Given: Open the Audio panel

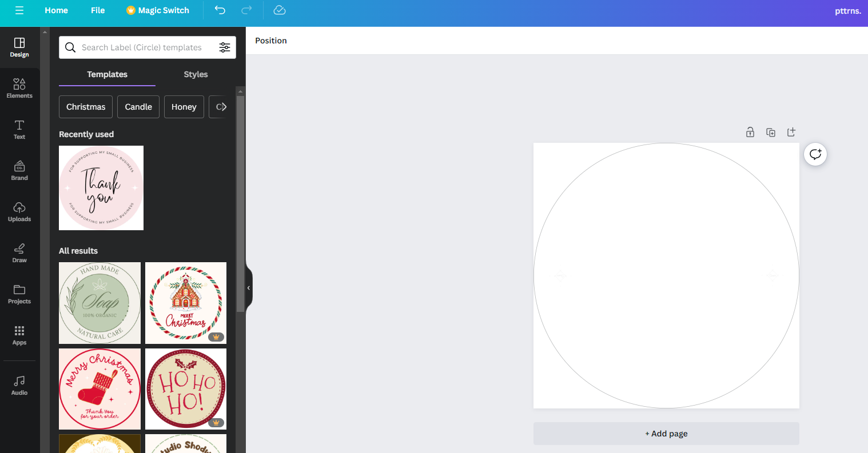Looking at the screenshot, I should click(19, 386).
